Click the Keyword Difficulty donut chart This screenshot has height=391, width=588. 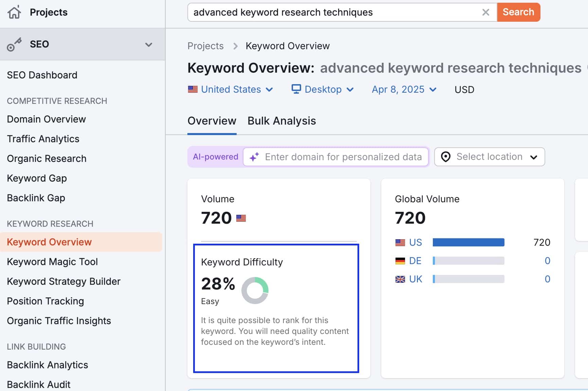[x=255, y=291]
